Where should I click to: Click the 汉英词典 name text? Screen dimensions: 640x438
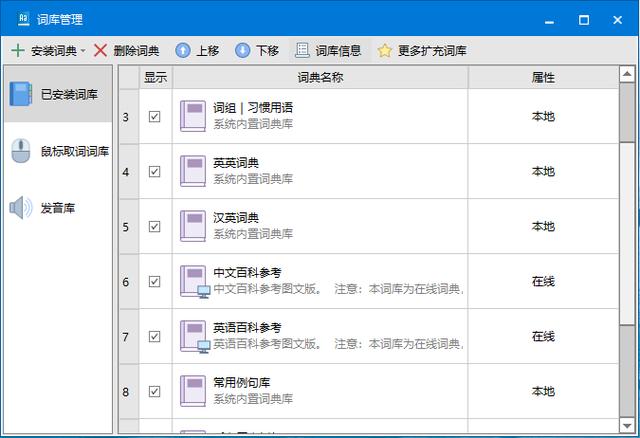pos(236,218)
